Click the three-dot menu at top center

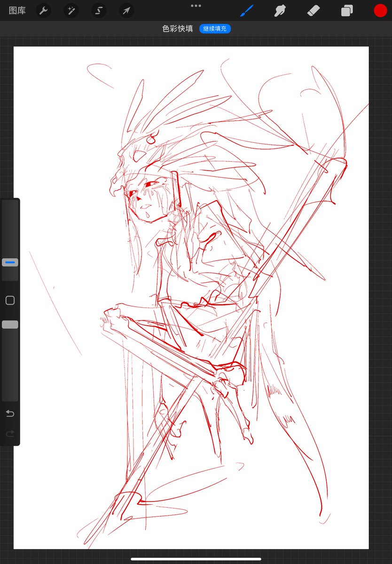pyautogui.click(x=196, y=6)
